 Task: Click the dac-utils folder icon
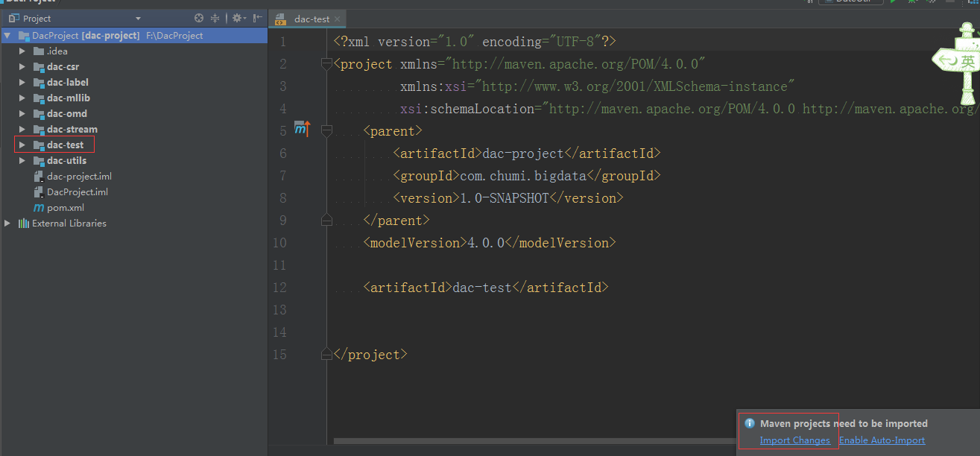coord(39,161)
